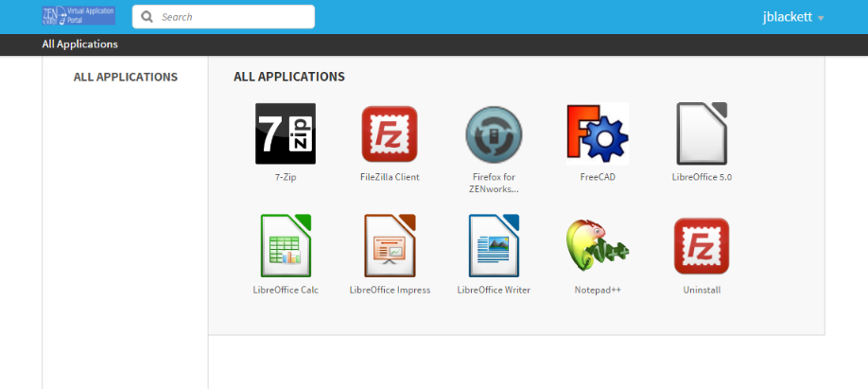
Task: Click the Uninstall application icon
Action: 702,246
